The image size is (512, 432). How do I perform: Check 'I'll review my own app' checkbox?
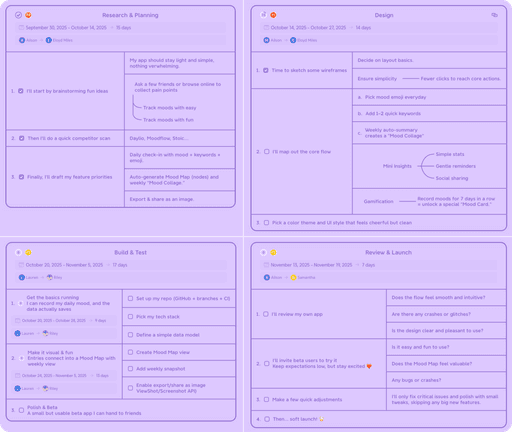click(x=266, y=314)
